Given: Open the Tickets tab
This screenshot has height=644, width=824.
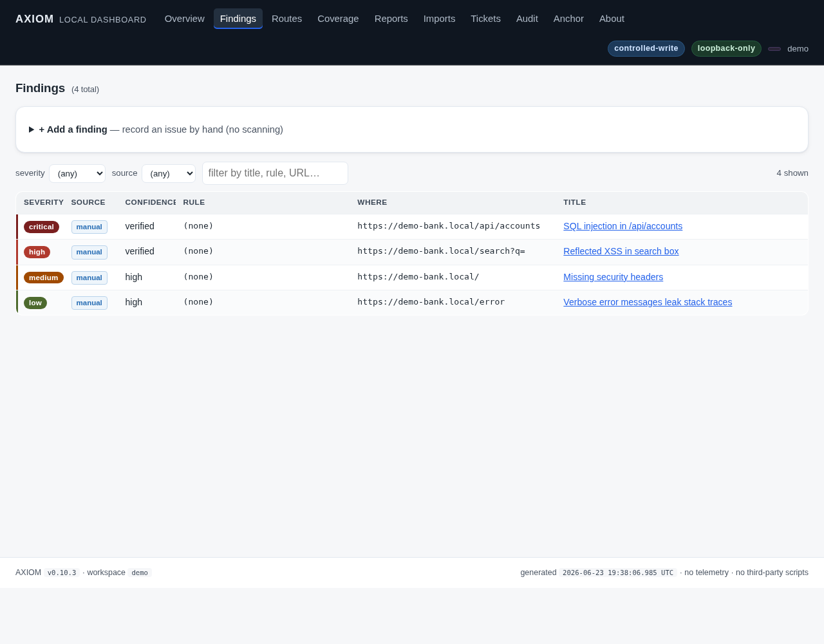Looking at the screenshot, I should (x=485, y=19).
